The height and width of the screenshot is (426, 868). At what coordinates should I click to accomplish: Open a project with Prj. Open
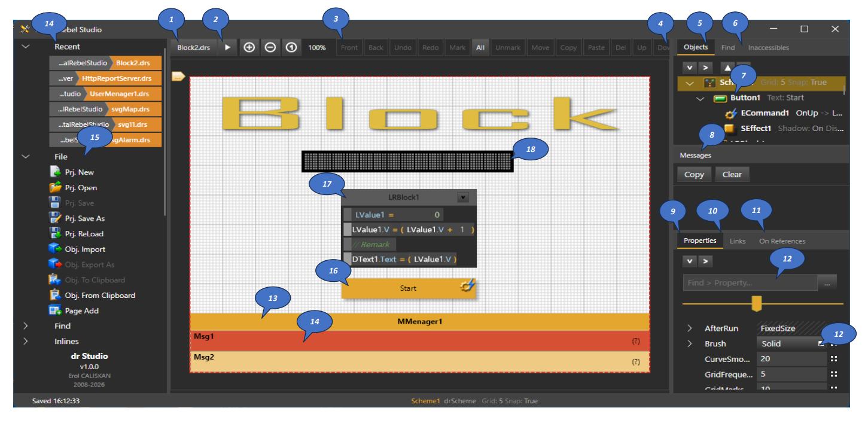(x=73, y=187)
